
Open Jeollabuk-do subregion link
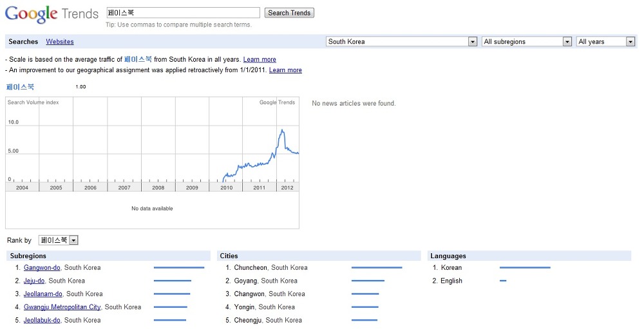(x=42, y=320)
